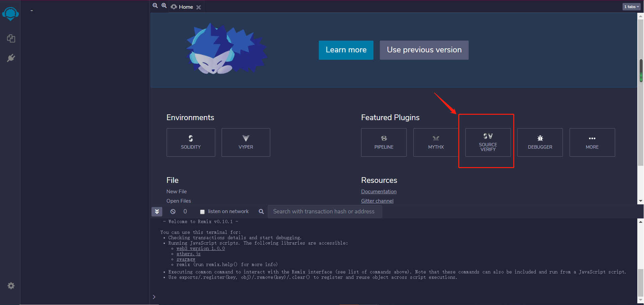Click terminal scrollbar up arrow

[x=641, y=222]
